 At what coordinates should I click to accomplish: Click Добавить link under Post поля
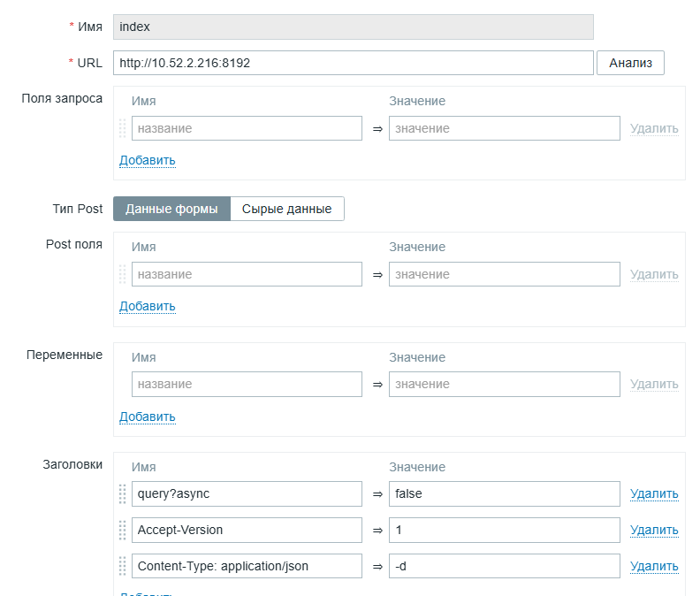click(148, 306)
